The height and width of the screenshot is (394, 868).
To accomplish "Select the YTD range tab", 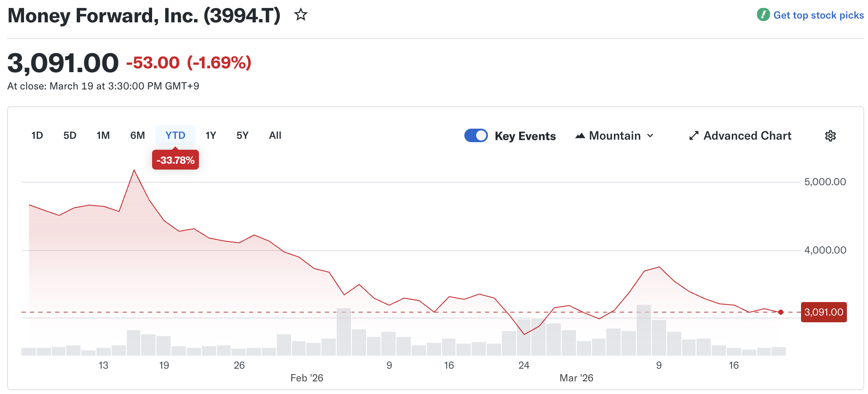I will tap(175, 135).
